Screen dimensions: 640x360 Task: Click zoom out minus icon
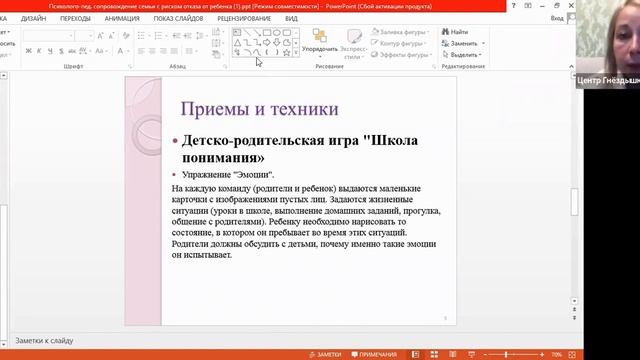tap(485, 355)
